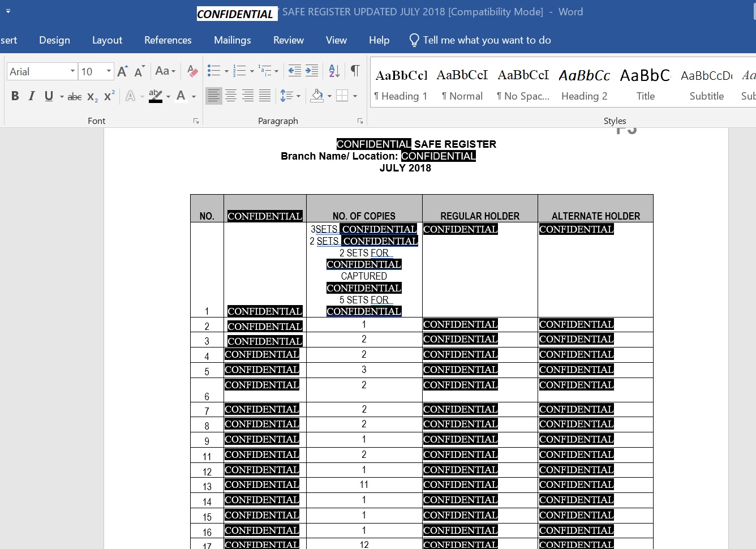Align text to the right

coord(248,96)
